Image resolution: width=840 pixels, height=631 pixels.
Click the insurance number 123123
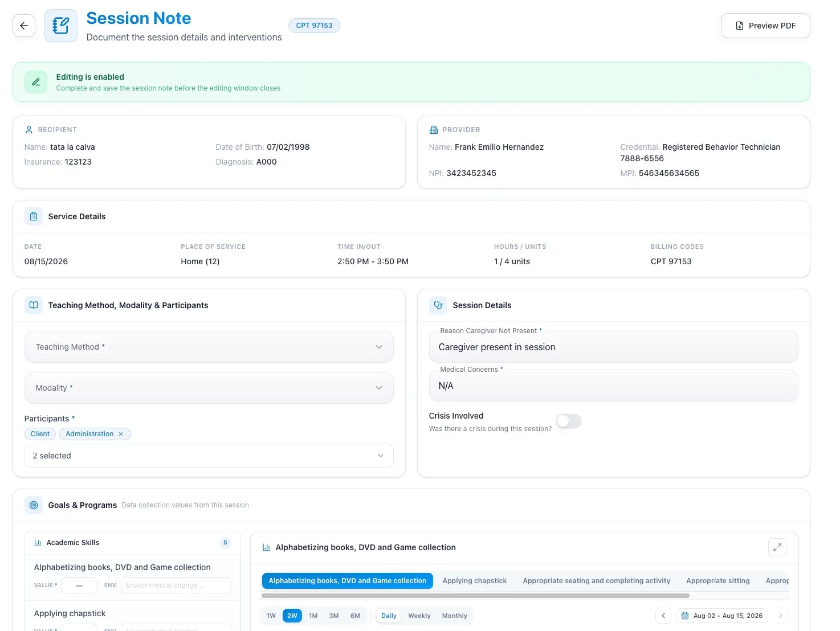[78, 162]
